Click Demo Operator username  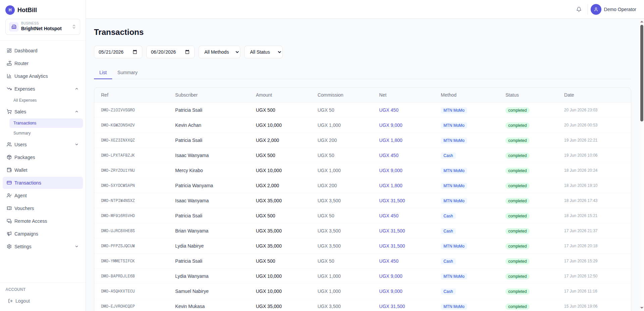tap(620, 9)
